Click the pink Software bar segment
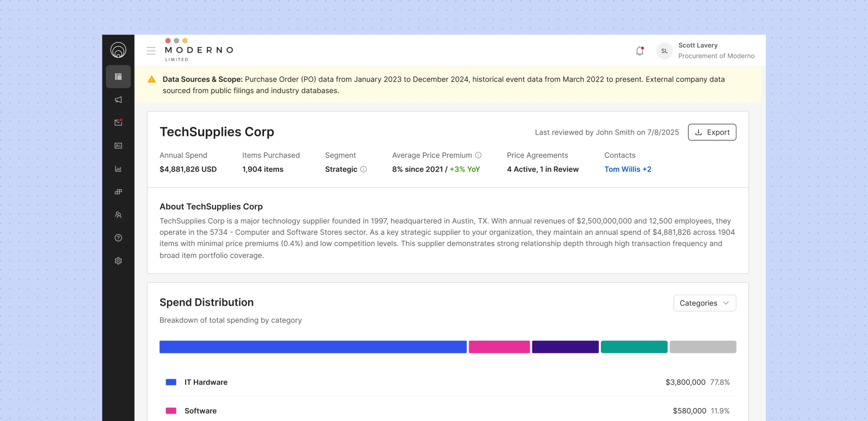Image resolution: width=868 pixels, height=421 pixels. [499, 347]
